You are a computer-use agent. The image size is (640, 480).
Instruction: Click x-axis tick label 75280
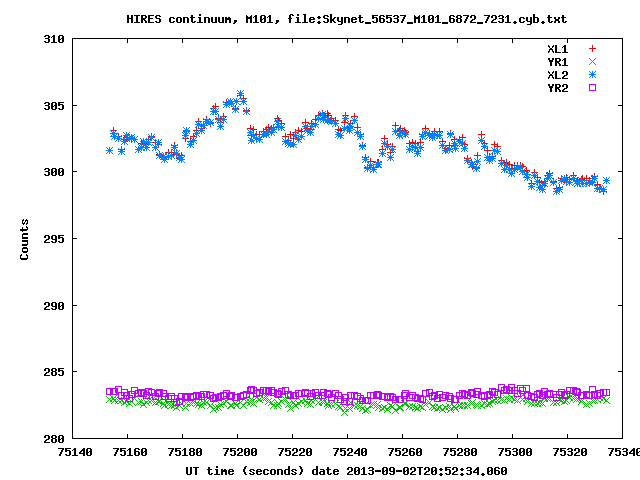[460, 452]
